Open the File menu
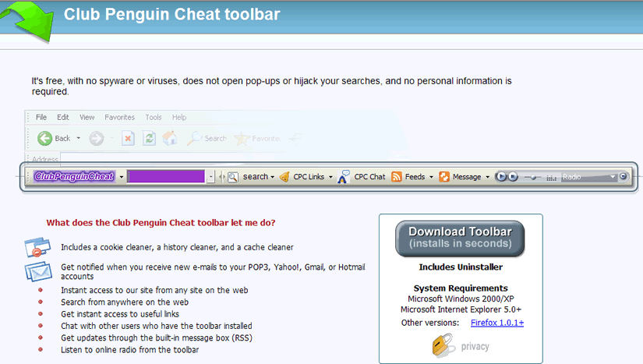The image size is (643, 364). tap(41, 118)
